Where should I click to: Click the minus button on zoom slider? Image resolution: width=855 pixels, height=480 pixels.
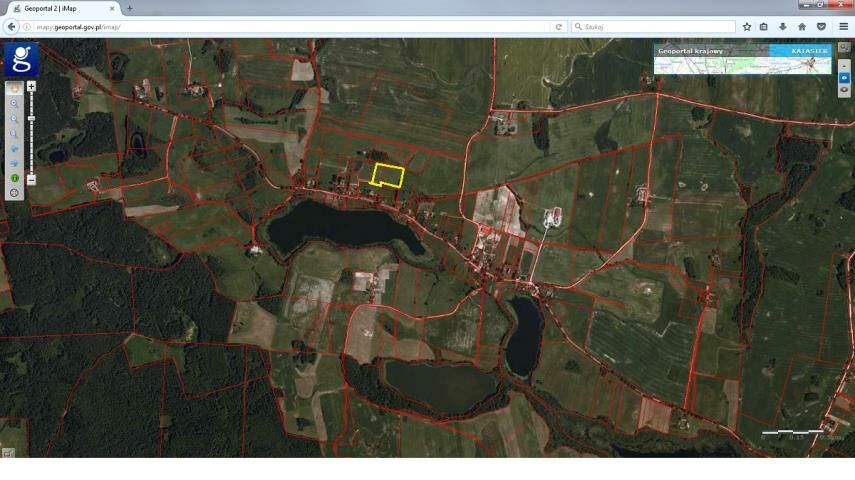[31, 180]
